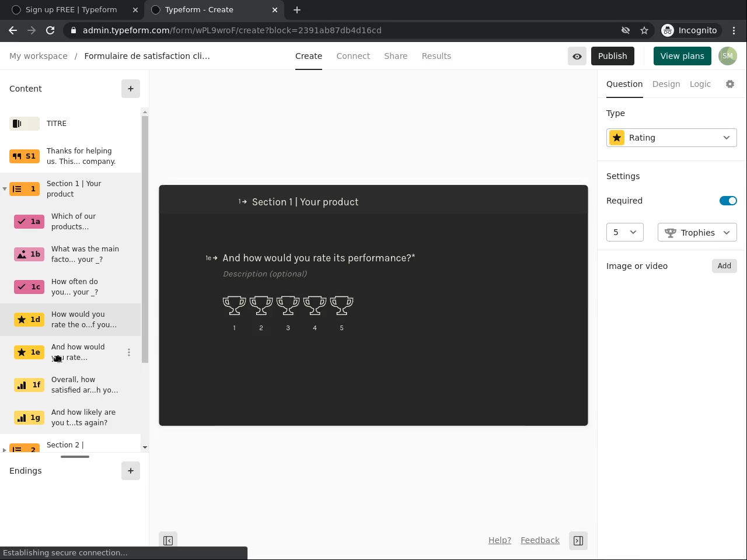Click the scrollbar down arrow in content list

pyautogui.click(x=145, y=447)
